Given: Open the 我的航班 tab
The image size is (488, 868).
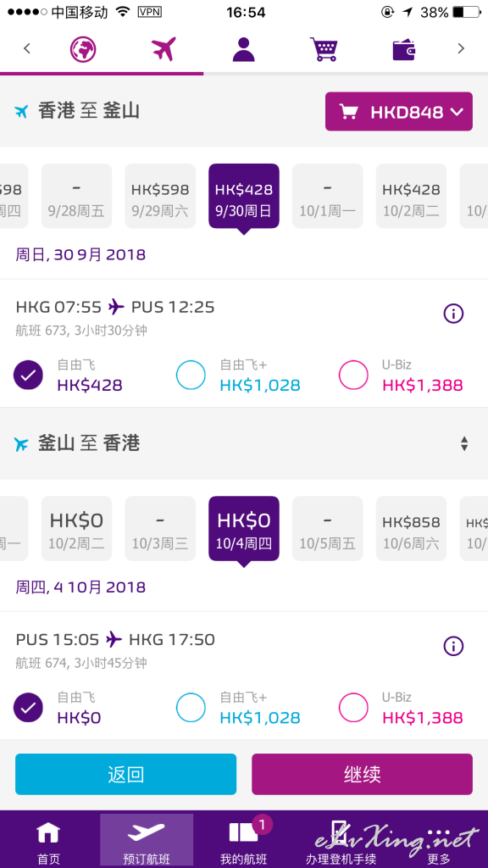Looking at the screenshot, I should (x=243, y=842).
